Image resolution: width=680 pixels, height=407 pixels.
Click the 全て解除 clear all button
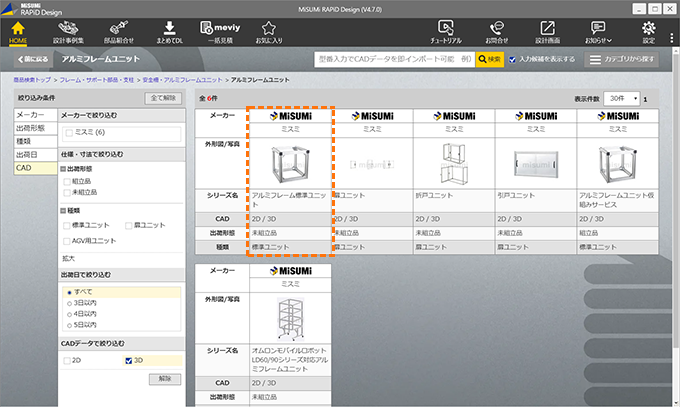(x=165, y=99)
